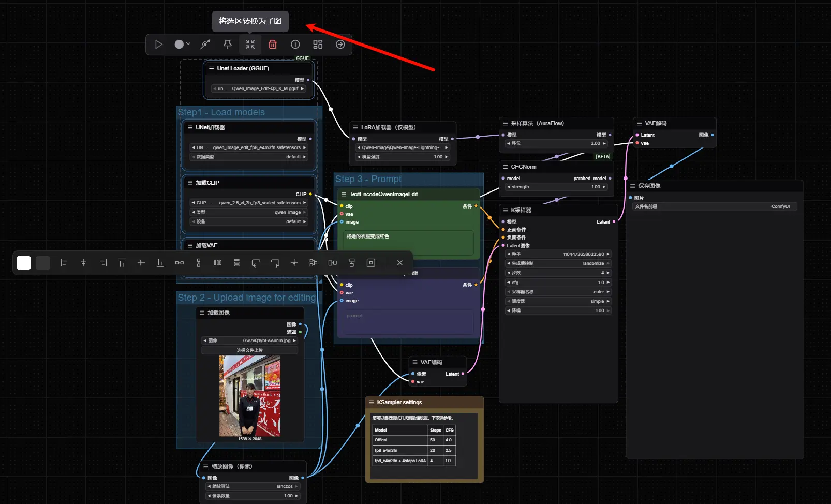Open the node color circle dropdown
831x504 pixels.
(182, 45)
